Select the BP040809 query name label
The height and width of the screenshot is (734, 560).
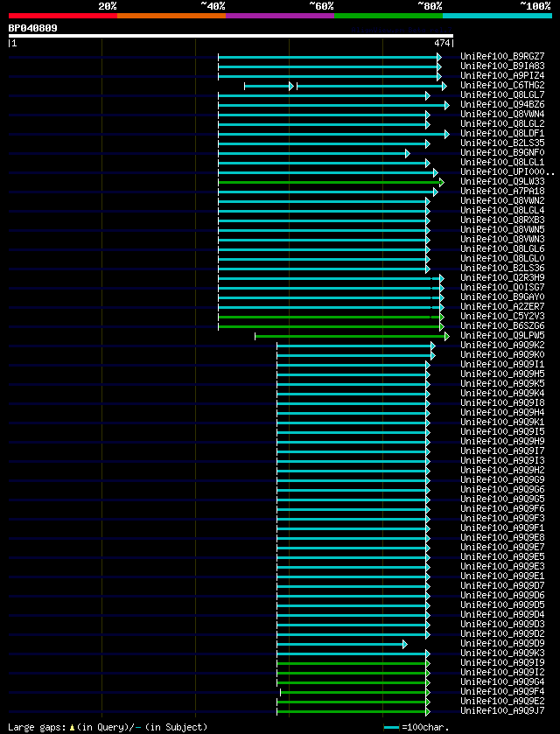click(x=32, y=28)
